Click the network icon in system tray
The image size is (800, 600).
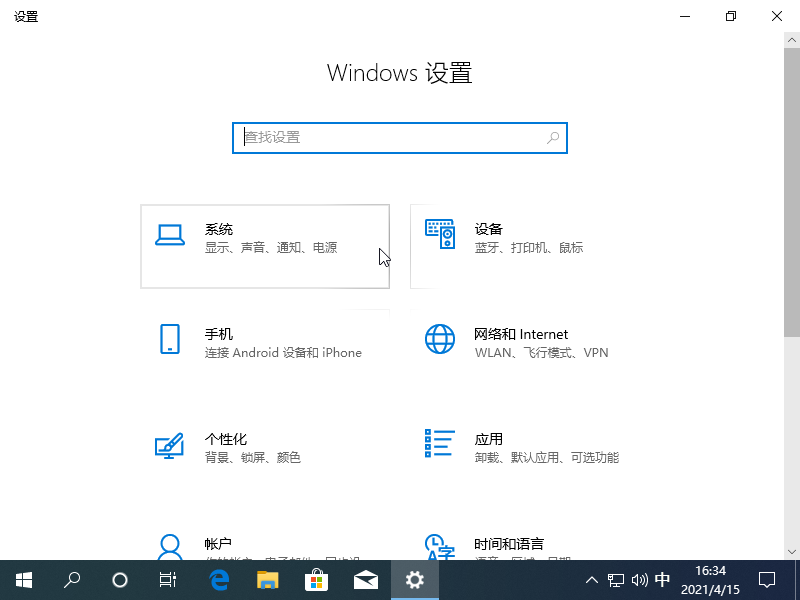pos(616,580)
